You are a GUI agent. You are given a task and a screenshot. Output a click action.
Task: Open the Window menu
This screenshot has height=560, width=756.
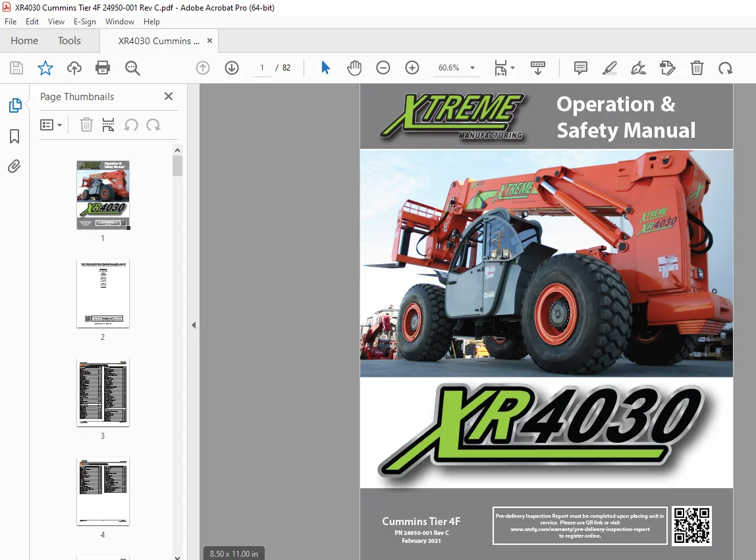[x=120, y=22]
